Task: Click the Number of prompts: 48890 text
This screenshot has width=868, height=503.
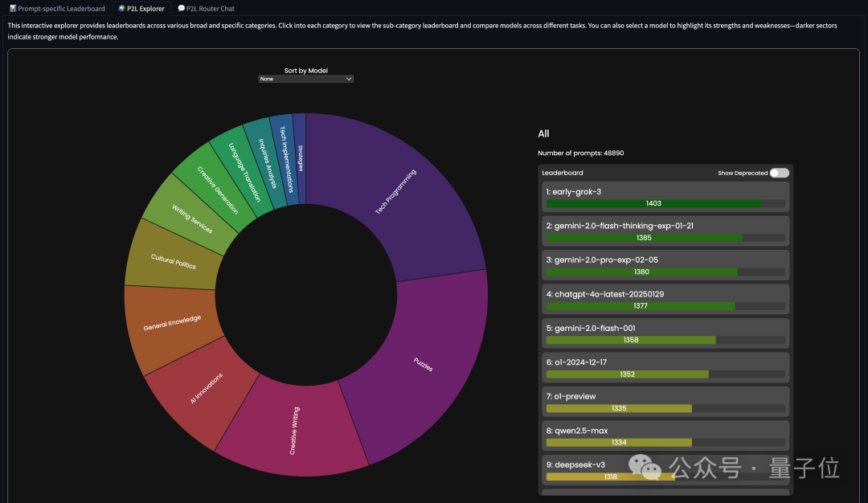Action: [581, 153]
